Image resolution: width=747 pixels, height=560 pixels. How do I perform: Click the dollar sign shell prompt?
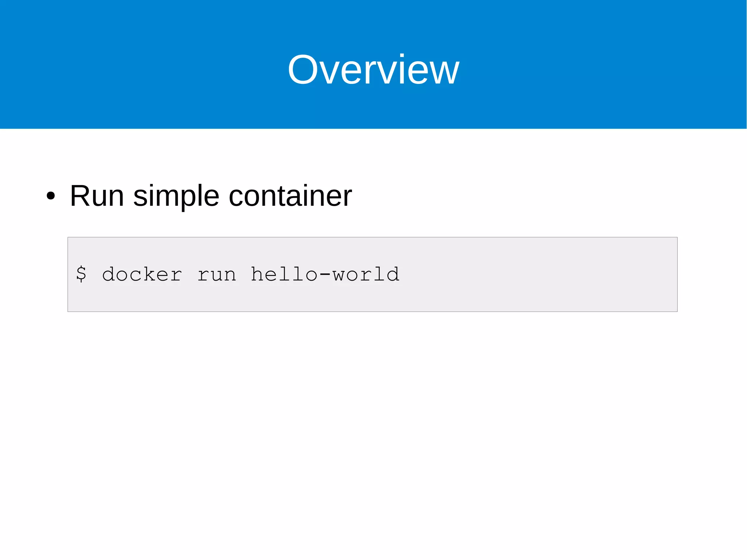coord(81,274)
